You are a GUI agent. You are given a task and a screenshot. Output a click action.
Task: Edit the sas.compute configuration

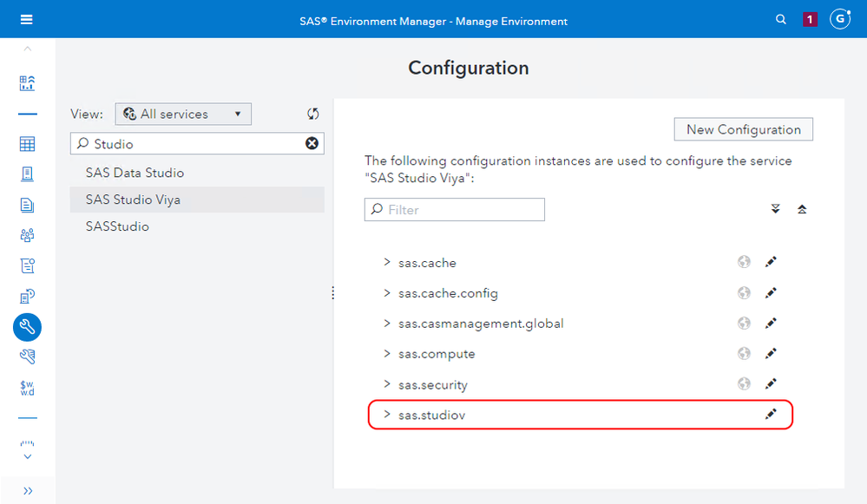click(771, 354)
